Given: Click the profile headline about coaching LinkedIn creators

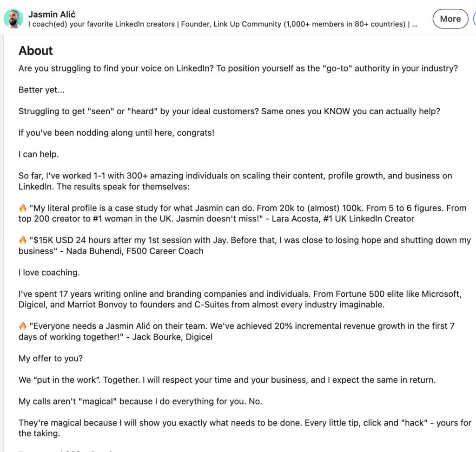Looking at the screenshot, I should (223, 24).
